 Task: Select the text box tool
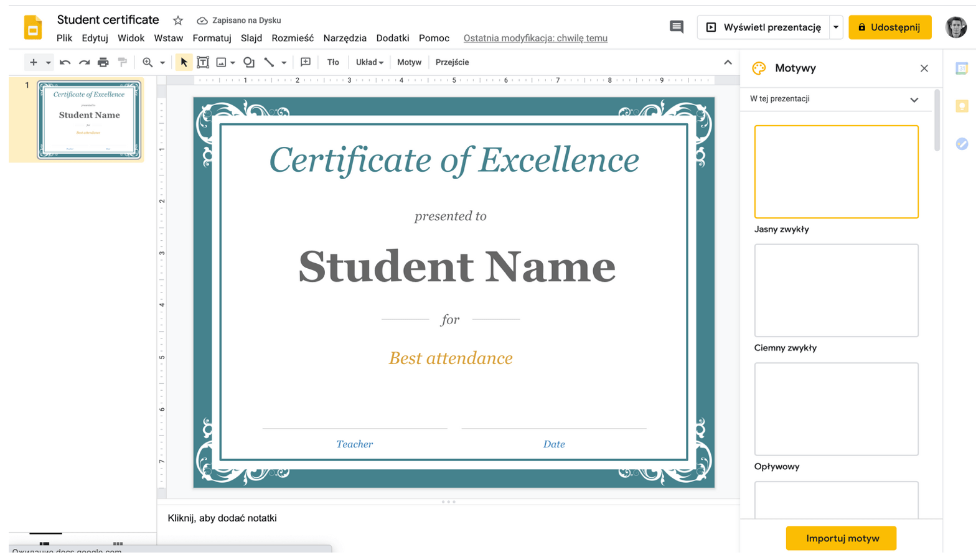203,62
